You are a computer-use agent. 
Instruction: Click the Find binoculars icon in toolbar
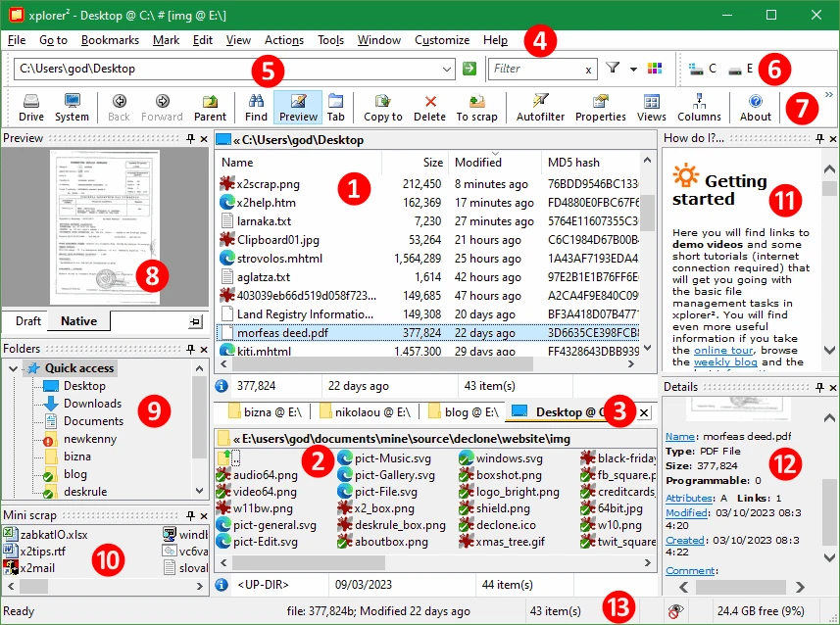click(257, 107)
